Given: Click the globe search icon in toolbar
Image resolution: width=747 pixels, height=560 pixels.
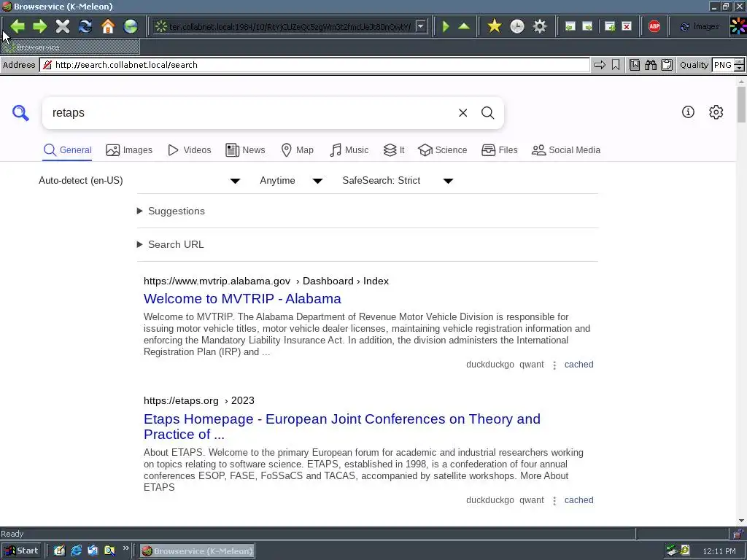Looking at the screenshot, I should coord(131,26).
